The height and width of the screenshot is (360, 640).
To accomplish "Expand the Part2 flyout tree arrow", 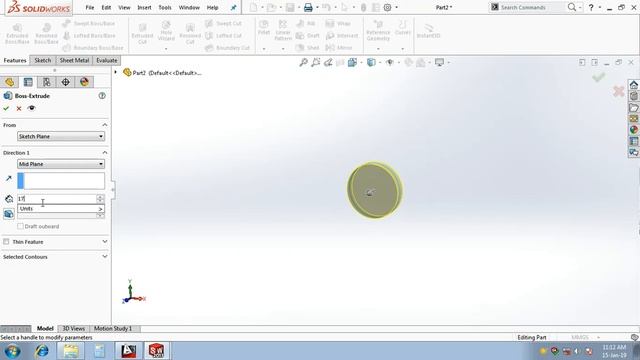I will [116, 73].
